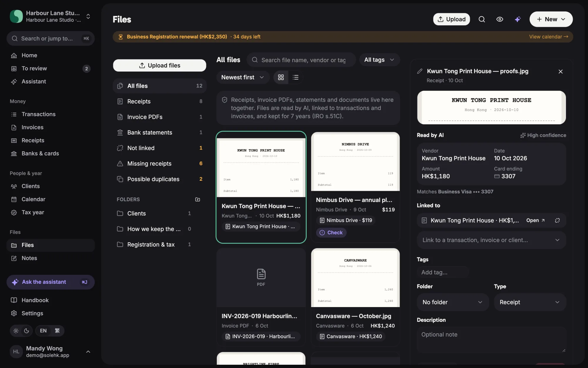
Task: Click the Check badge on Nimbus Drive
Action: pyautogui.click(x=331, y=233)
